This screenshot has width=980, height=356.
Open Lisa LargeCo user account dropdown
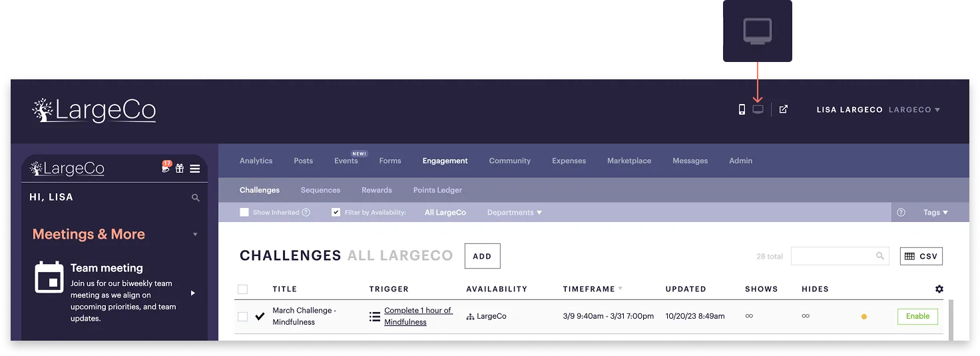878,109
